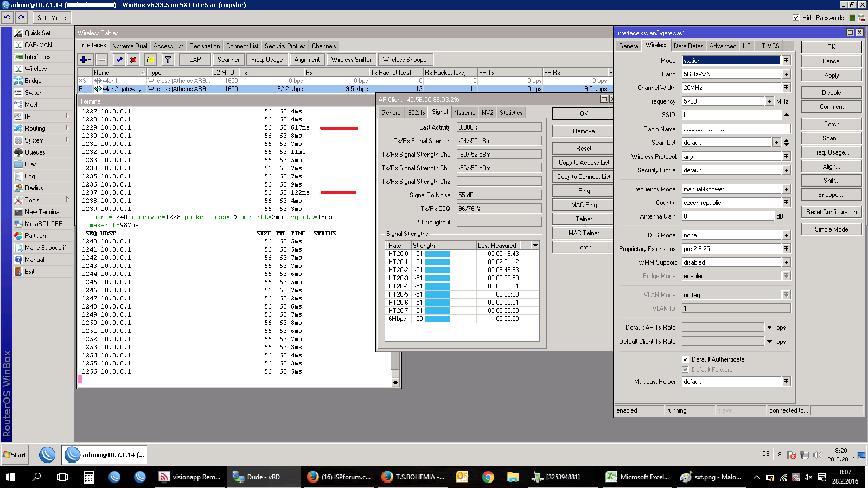Click the Antenna Gain input field
The image size is (868, 488).
[x=727, y=216]
